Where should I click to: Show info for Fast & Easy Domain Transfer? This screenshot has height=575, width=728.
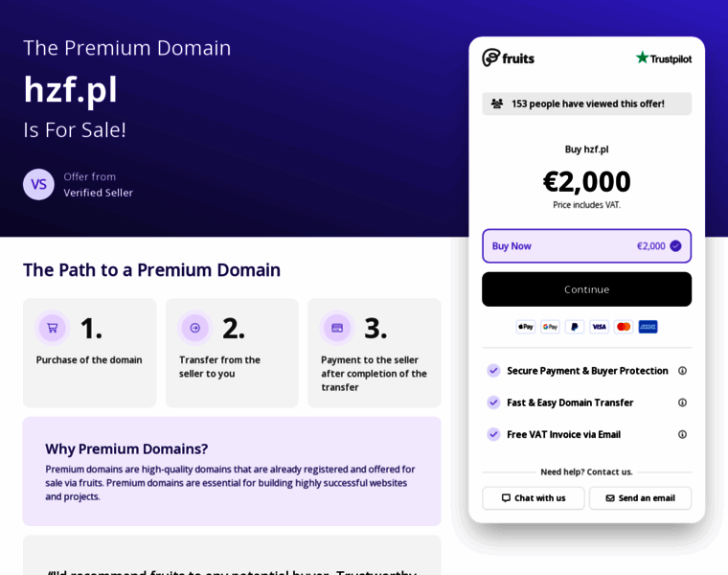682,402
